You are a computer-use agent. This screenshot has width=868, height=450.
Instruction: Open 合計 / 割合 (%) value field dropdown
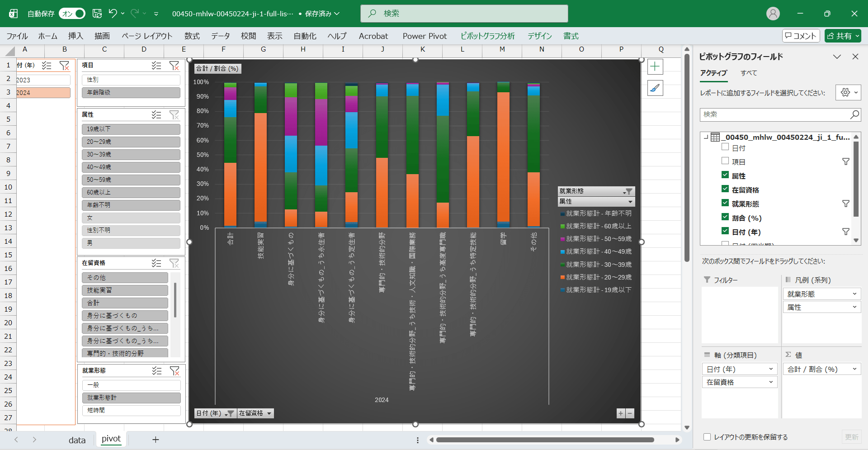click(x=854, y=369)
